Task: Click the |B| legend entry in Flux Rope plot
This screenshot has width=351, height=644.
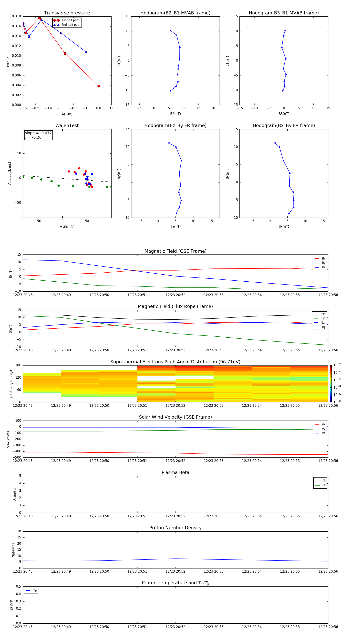Action: (x=320, y=327)
